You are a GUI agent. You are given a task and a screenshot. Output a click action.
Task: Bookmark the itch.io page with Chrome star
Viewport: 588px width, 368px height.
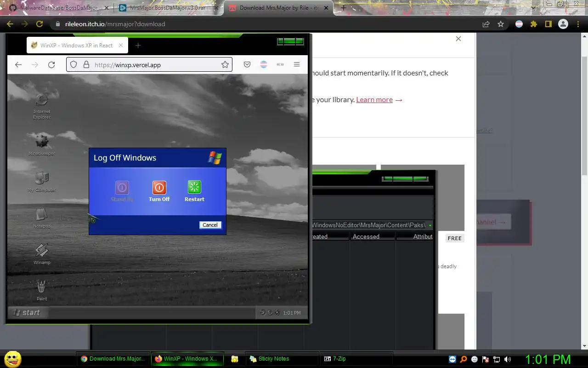point(501,24)
